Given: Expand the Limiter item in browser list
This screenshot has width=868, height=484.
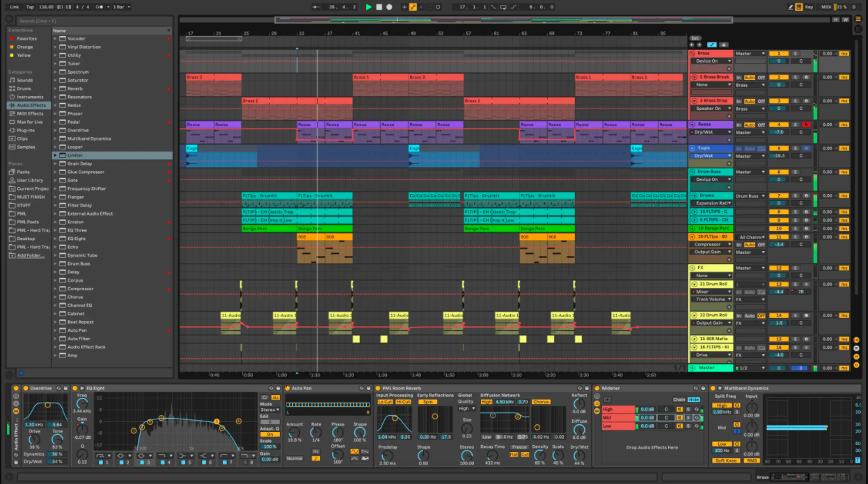Looking at the screenshot, I should click(x=56, y=155).
